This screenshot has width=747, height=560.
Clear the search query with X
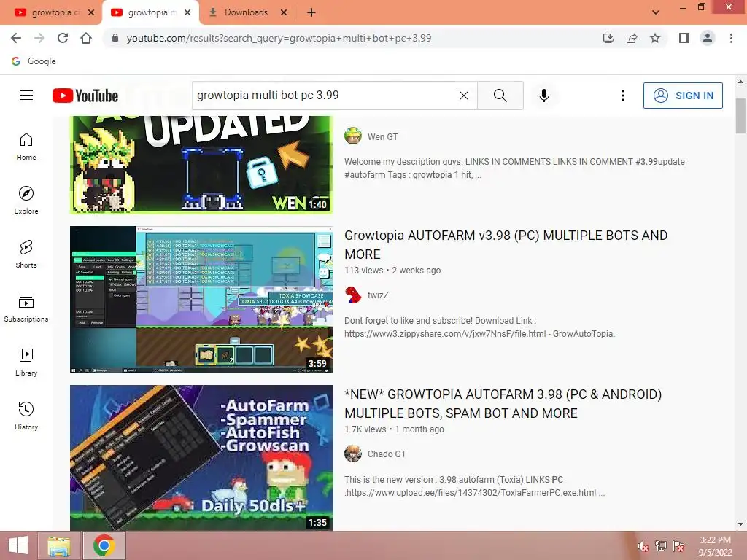coord(463,96)
